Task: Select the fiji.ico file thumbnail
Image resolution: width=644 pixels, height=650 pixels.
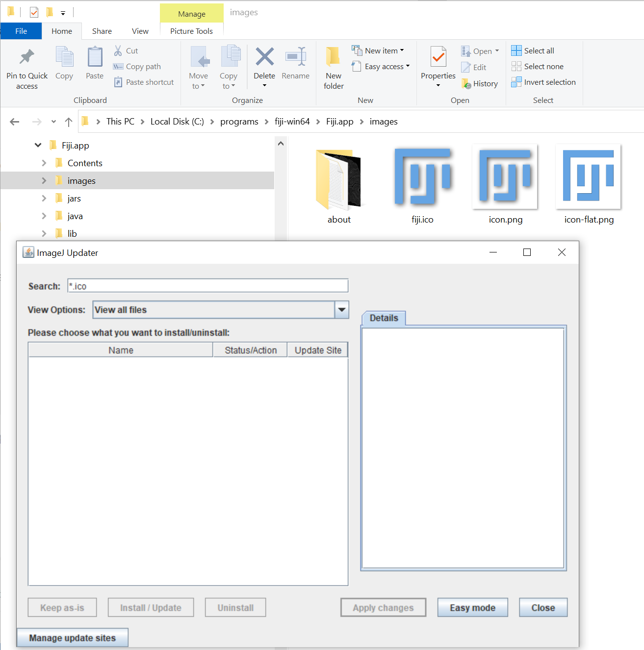Action: (422, 177)
